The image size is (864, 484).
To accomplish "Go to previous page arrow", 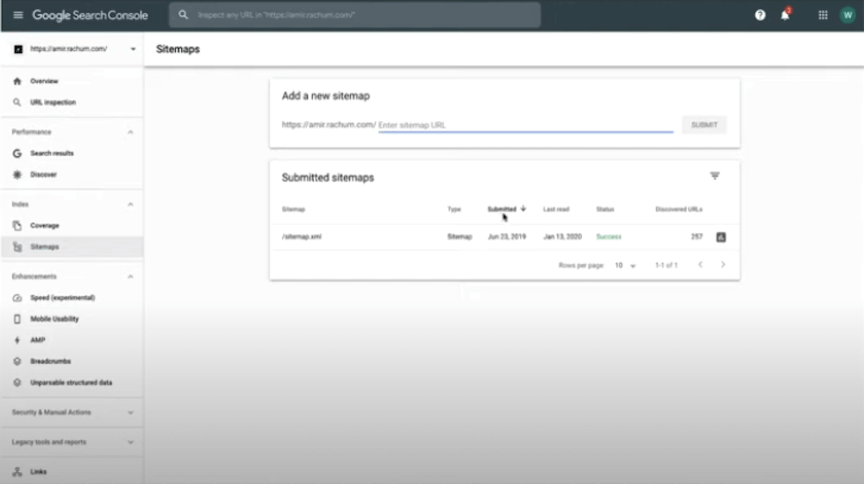I will click(x=700, y=265).
